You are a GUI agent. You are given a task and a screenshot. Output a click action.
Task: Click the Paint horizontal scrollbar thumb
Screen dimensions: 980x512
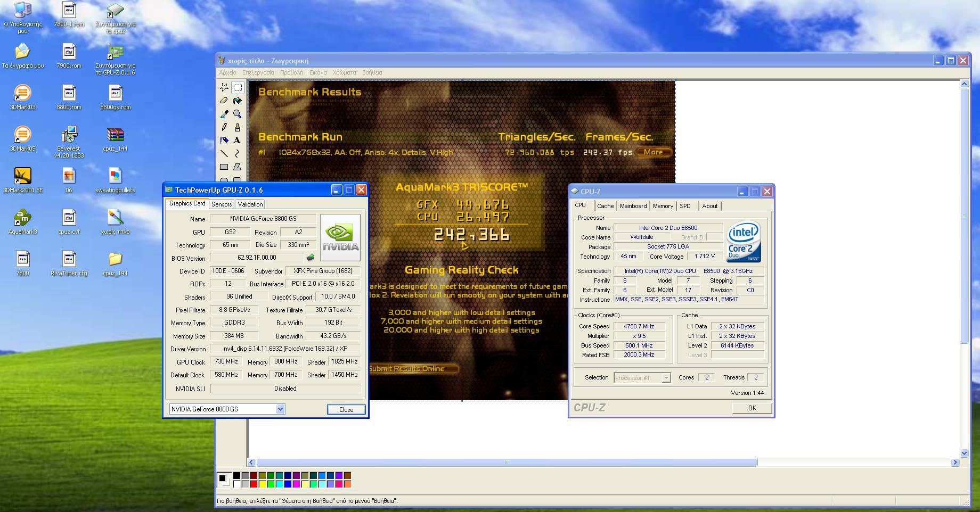(x=507, y=463)
